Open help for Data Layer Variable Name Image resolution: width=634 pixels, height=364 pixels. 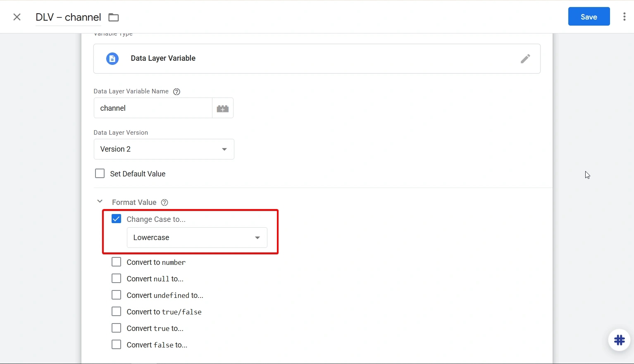pos(176,92)
